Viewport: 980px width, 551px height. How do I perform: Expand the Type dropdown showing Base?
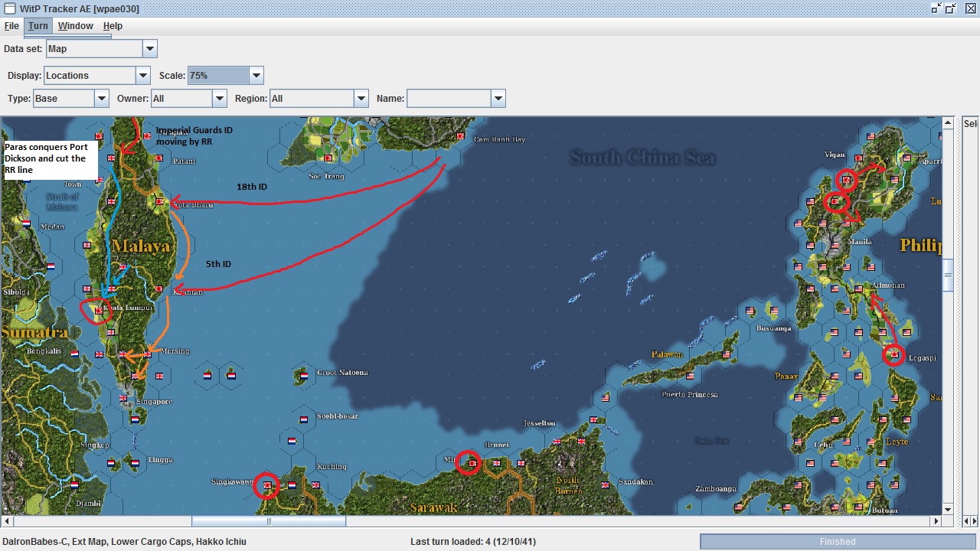click(102, 99)
